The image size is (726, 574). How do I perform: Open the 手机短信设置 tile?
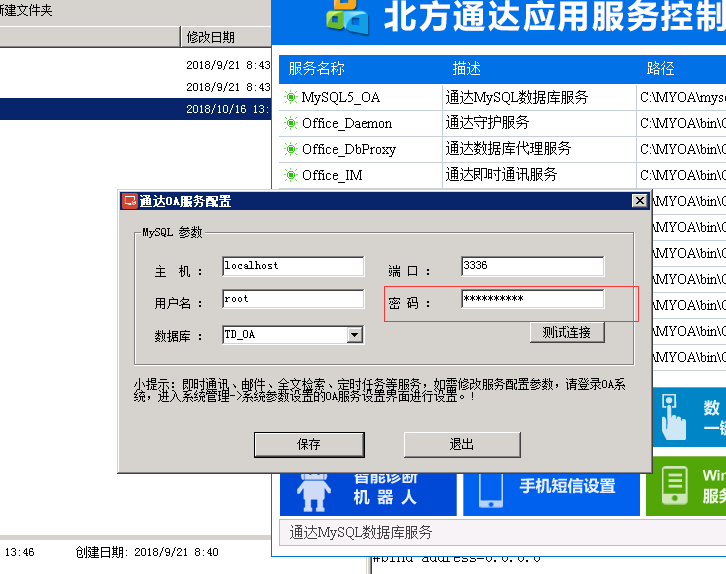pos(551,493)
